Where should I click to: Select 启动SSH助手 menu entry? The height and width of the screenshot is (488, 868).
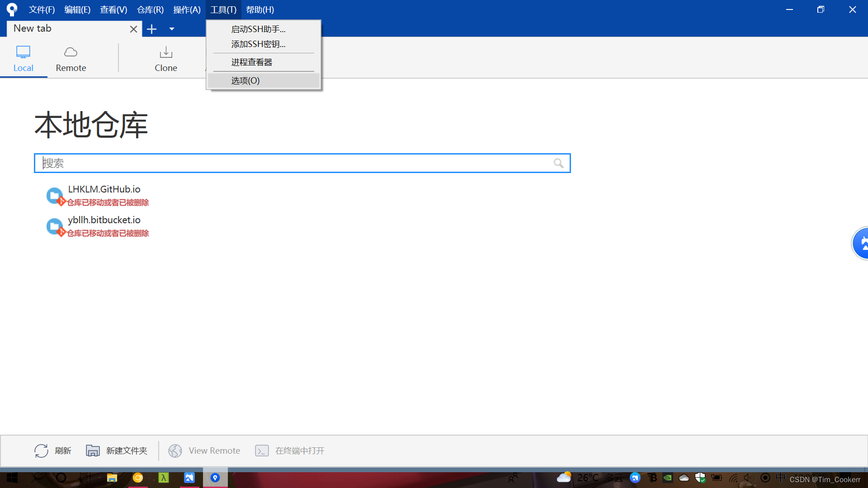coord(258,29)
